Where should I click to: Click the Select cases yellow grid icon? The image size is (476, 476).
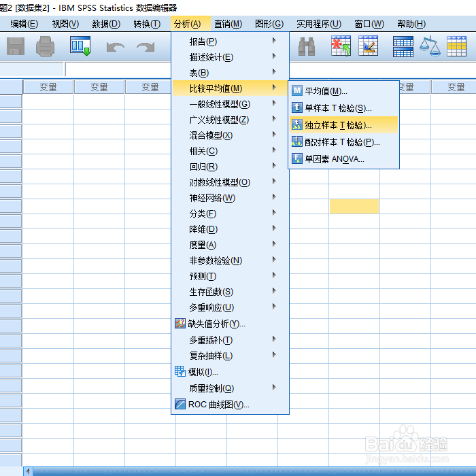456,46
